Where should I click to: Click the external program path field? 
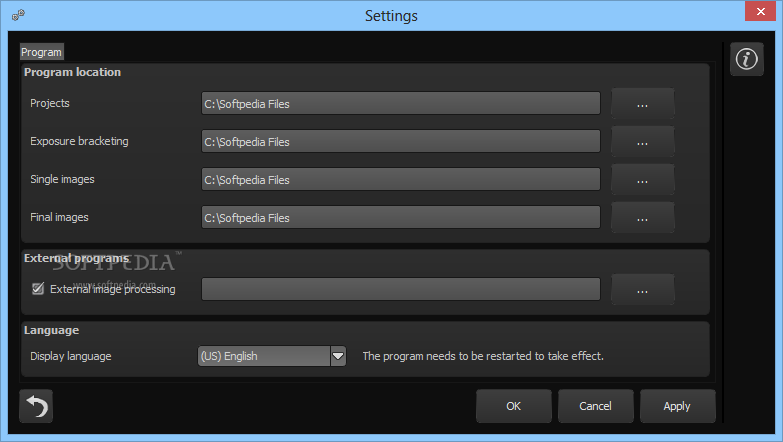(400, 290)
